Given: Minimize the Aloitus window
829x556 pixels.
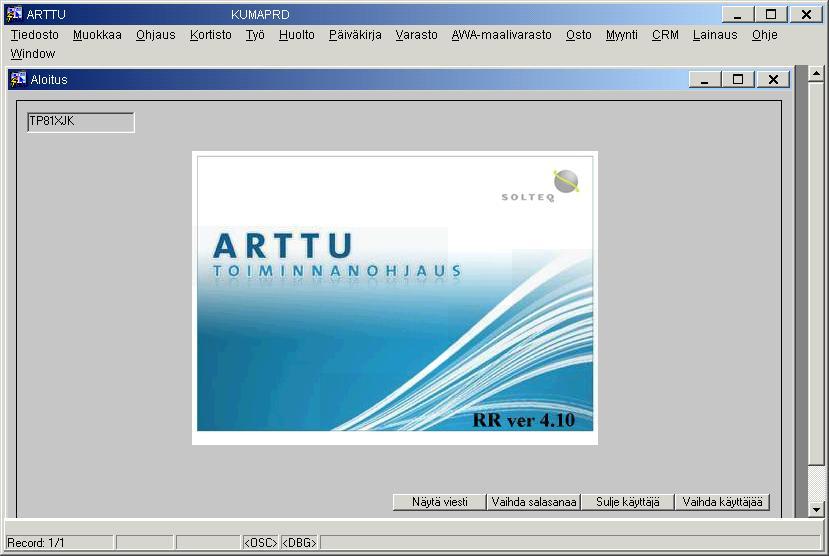Looking at the screenshot, I should pos(705,80).
